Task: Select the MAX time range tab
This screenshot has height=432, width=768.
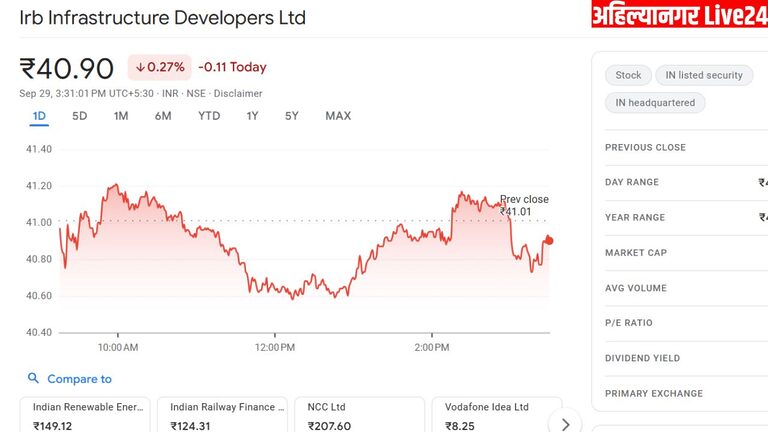Action: (x=338, y=116)
